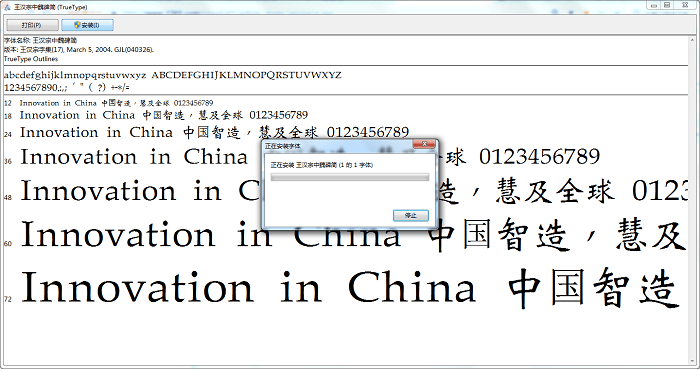Close the font installing dialog
Viewport: 700px width, 369px height.
click(424, 144)
